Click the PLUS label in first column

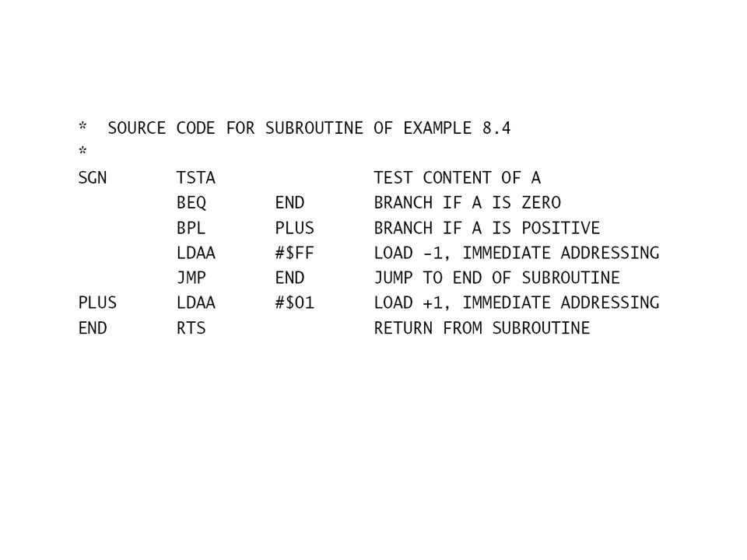click(97, 303)
